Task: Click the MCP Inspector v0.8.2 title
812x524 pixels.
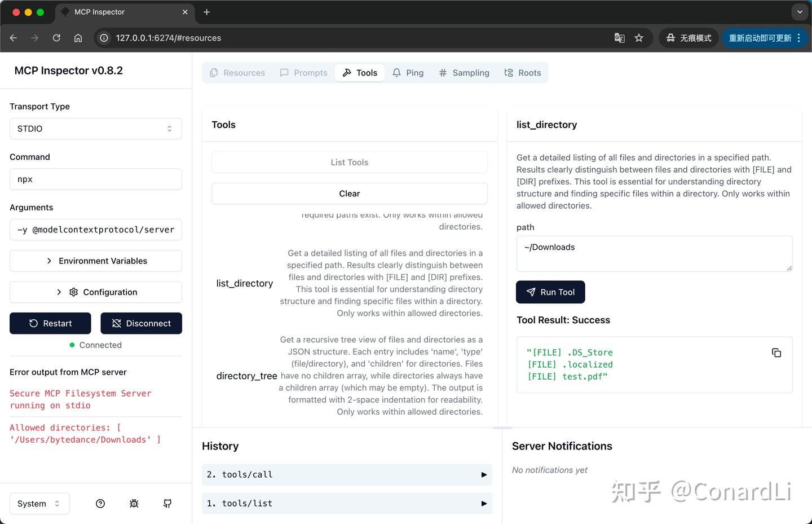Action: pos(69,71)
